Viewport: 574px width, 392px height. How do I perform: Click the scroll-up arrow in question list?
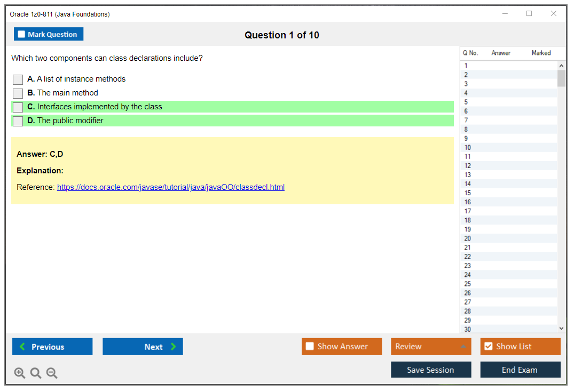(561, 65)
